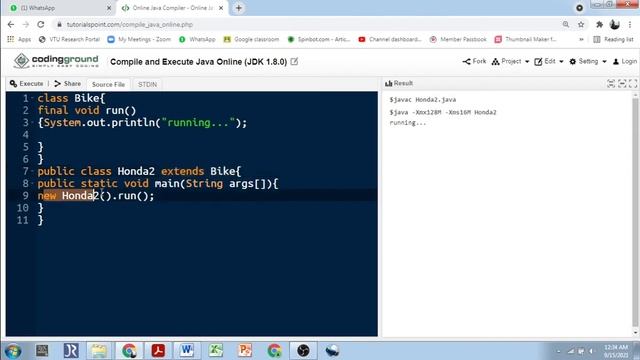Open WhatsApp bookmark in bookmarks bar
640x360 pixels.
pos(197,39)
